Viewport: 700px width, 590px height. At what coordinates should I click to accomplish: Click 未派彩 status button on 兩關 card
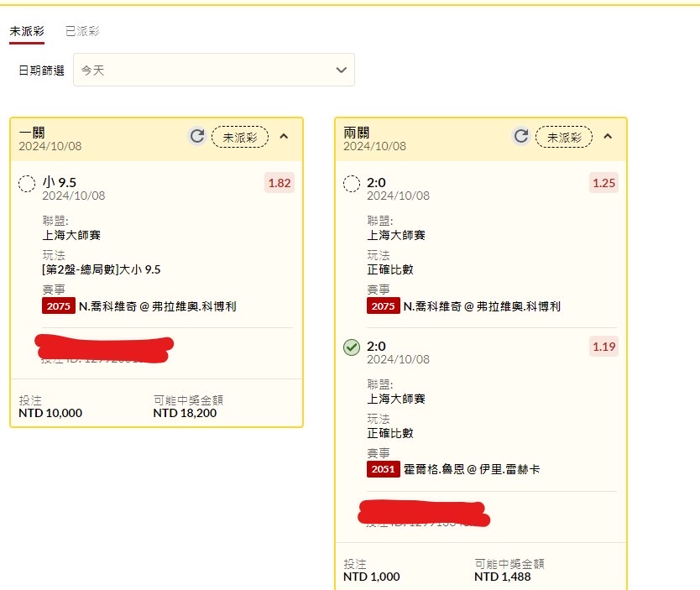click(564, 137)
